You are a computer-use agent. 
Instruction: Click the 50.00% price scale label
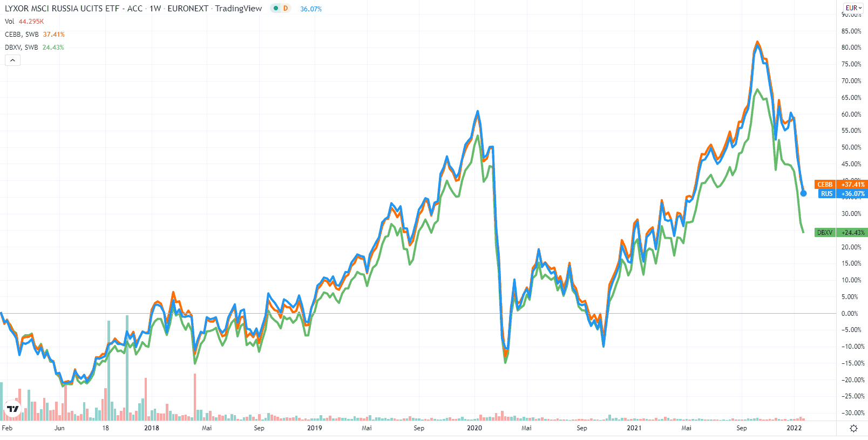[x=851, y=147]
